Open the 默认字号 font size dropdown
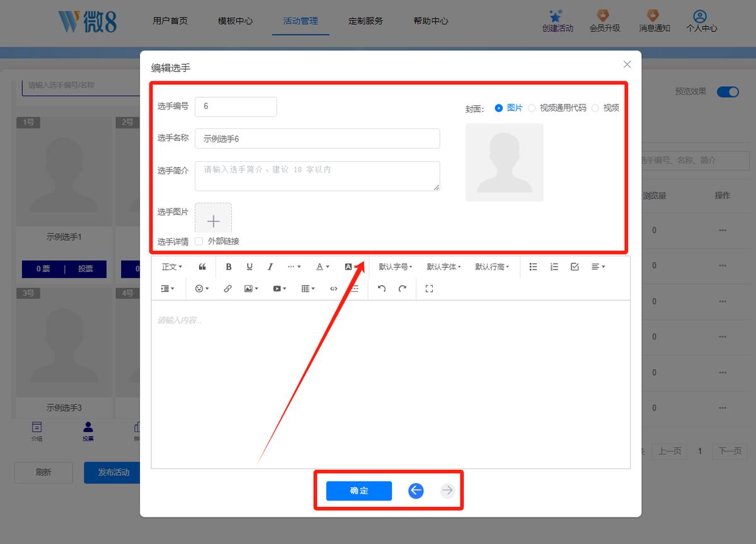The height and width of the screenshot is (544, 756). (395, 267)
